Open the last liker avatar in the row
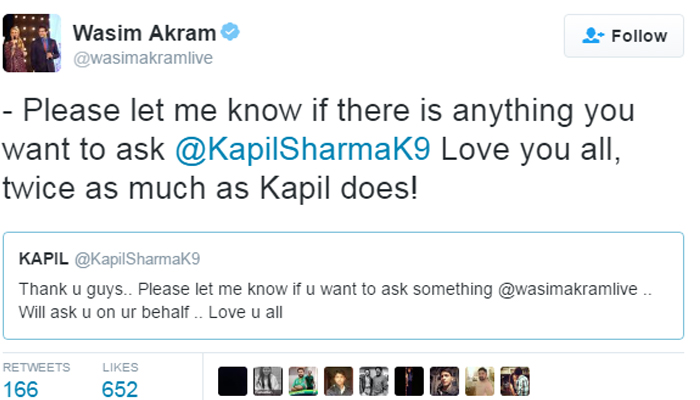Image resolution: width=700 pixels, height=400 pixels. 514,381
